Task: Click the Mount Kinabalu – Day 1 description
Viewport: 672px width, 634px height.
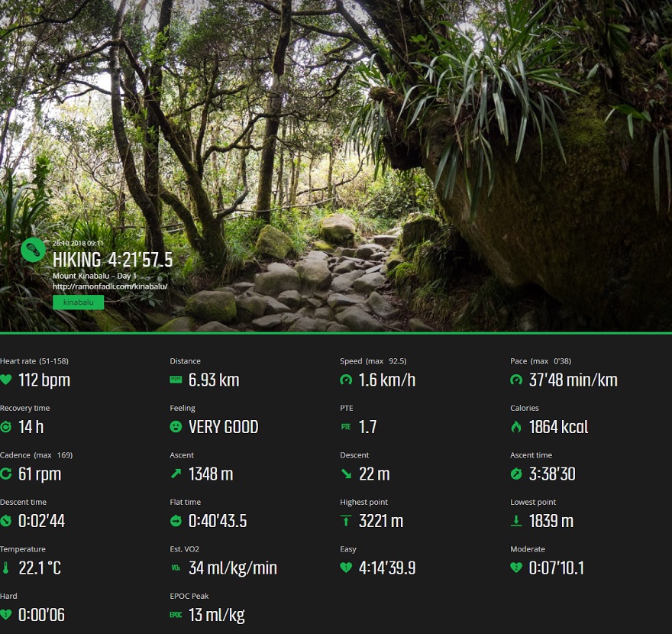Action: tap(94, 276)
